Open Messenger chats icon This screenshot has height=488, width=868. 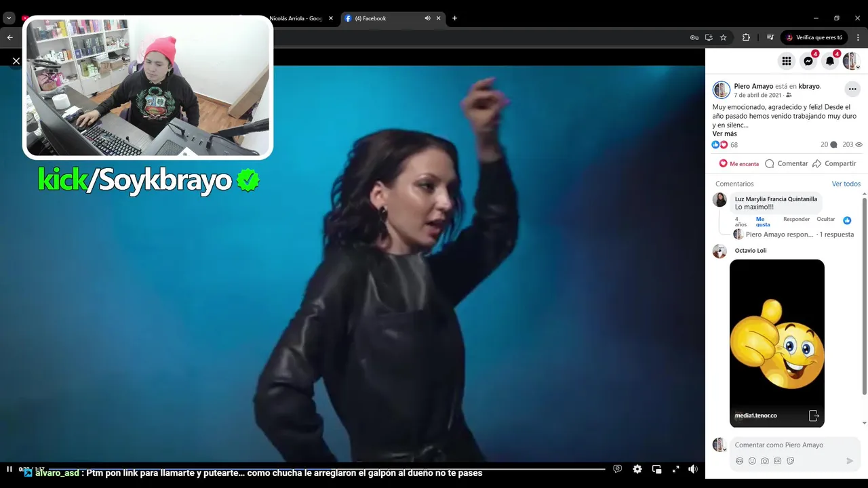tap(808, 62)
